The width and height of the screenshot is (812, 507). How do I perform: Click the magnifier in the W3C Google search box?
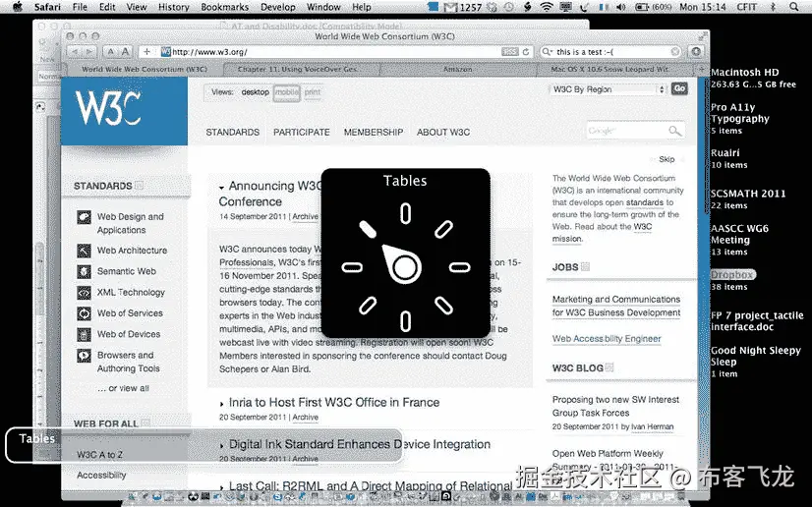pyautogui.click(x=674, y=131)
